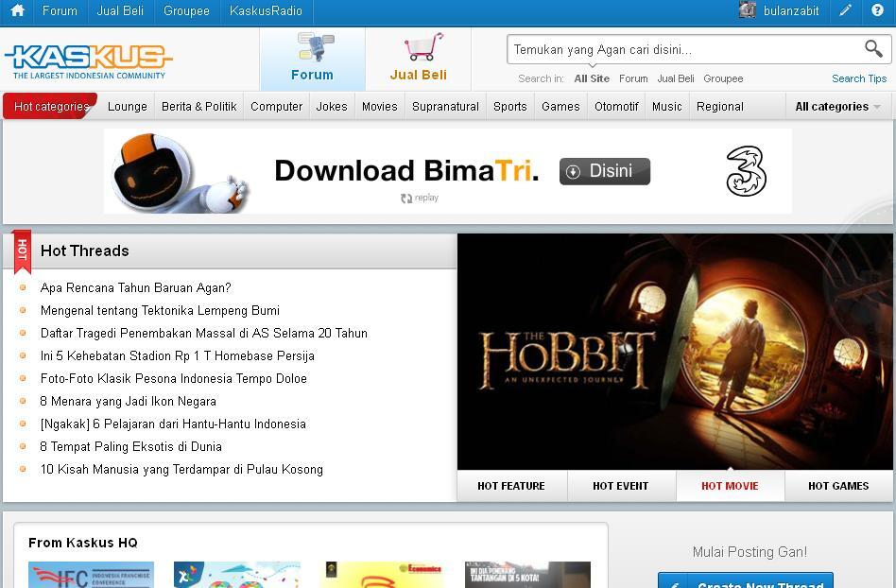896x588 pixels.
Task: Select the Groupee search scope
Action: click(x=723, y=78)
